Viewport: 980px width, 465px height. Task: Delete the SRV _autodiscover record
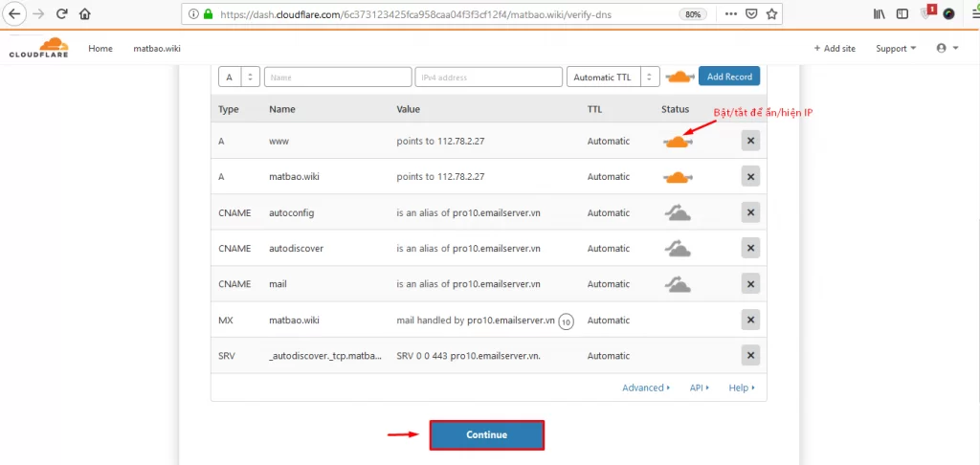point(750,356)
